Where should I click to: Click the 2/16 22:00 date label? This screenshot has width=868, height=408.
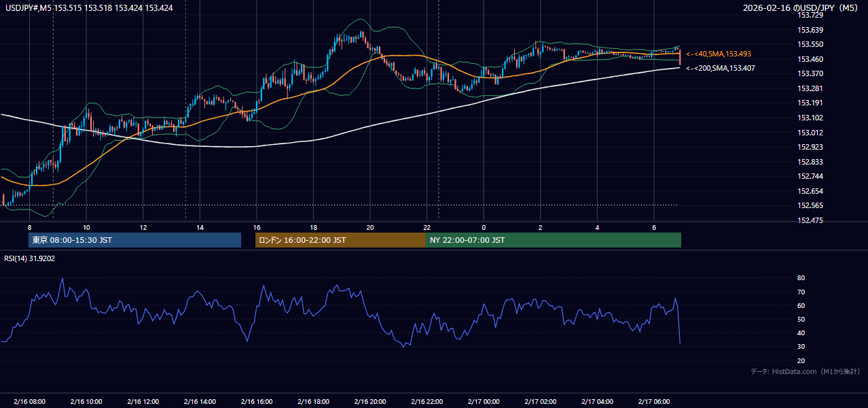click(x=427, y=401)
